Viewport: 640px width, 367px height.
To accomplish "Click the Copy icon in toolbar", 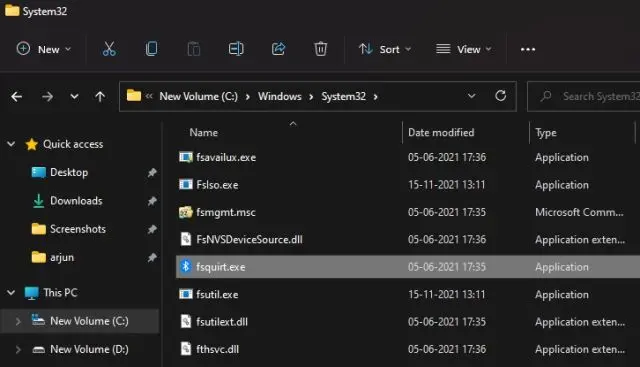I will click(151, 49).
